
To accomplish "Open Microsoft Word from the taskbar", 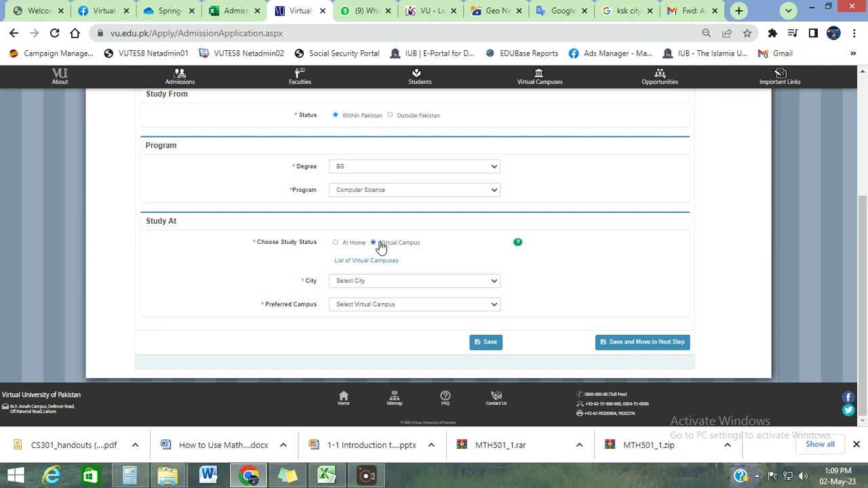I will point(209,475).
